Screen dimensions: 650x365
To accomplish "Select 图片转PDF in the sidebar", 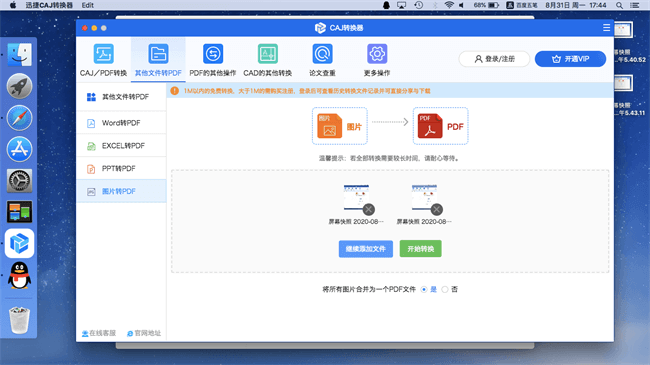I will click(x=121, y=191).
